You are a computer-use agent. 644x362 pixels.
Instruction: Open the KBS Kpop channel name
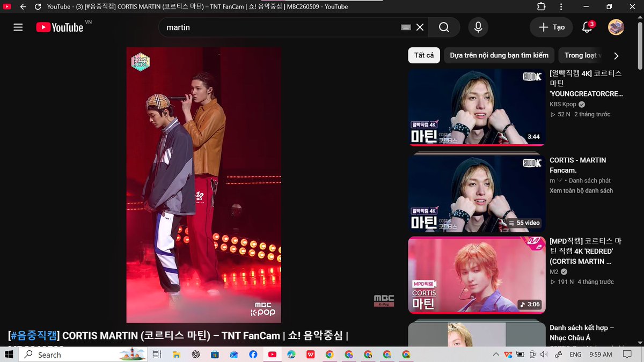pyautogui.click(x=563, y=104)
